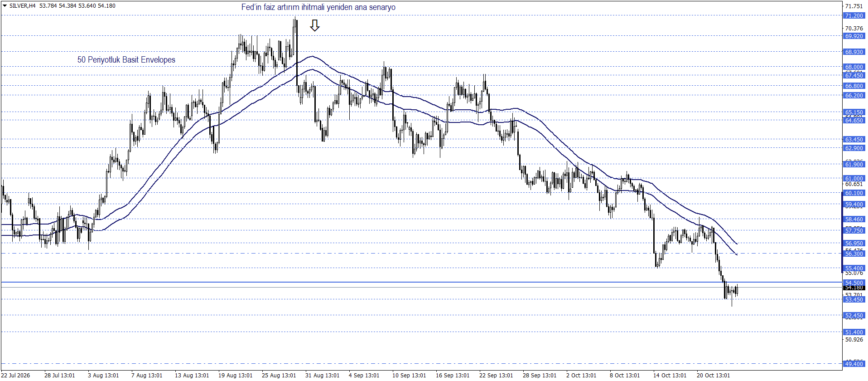The image size is (868, 381).
Task: Select the 28 Jul 13:01 time label
Action: coord(60,375)
